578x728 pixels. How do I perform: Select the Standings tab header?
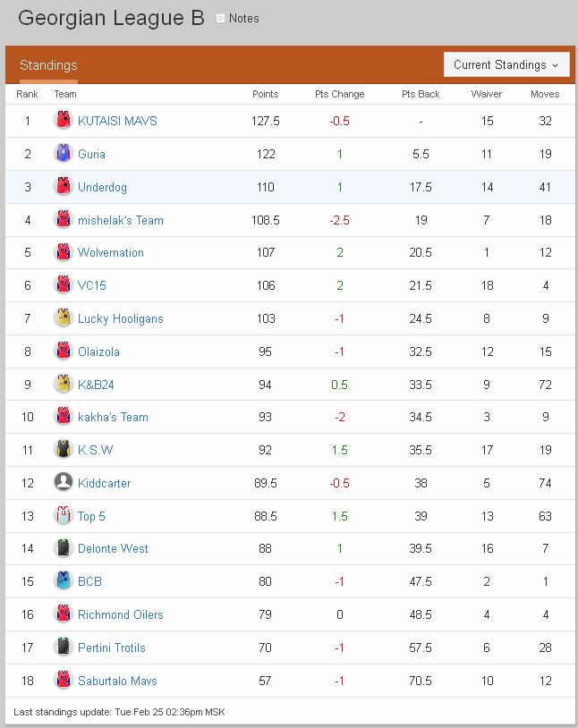(48, 65)
